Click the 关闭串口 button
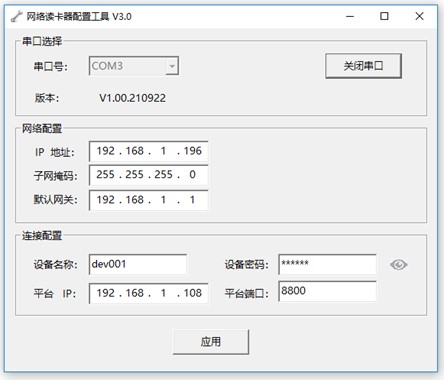The image size is (444, 380). pos(363,66)
